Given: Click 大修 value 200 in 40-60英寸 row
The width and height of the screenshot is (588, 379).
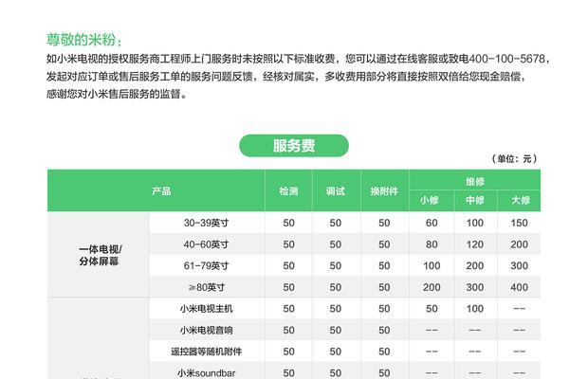Looking at the screenshot, I should [x=520, y=244].
